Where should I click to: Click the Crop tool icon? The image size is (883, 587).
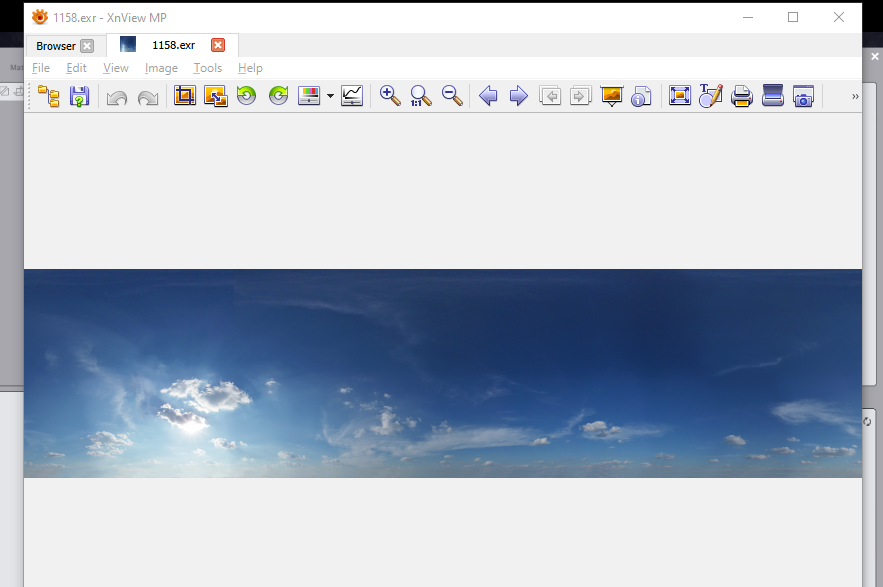(x=185, y=96)
